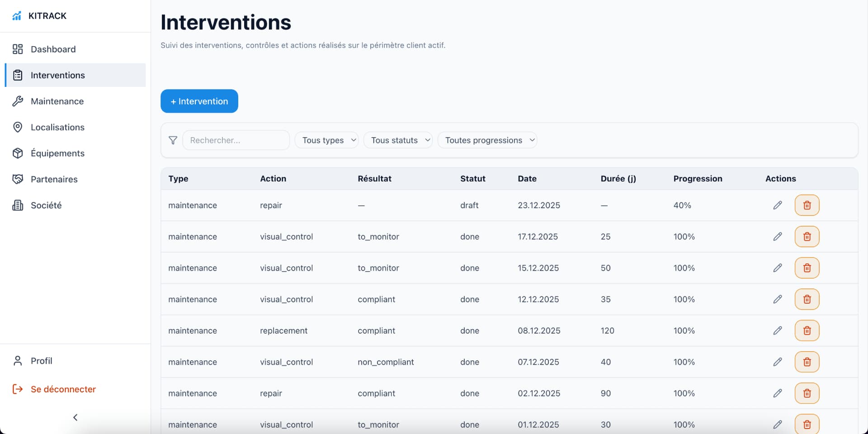Navigate to Équipements page

click(x=57, y=153)
